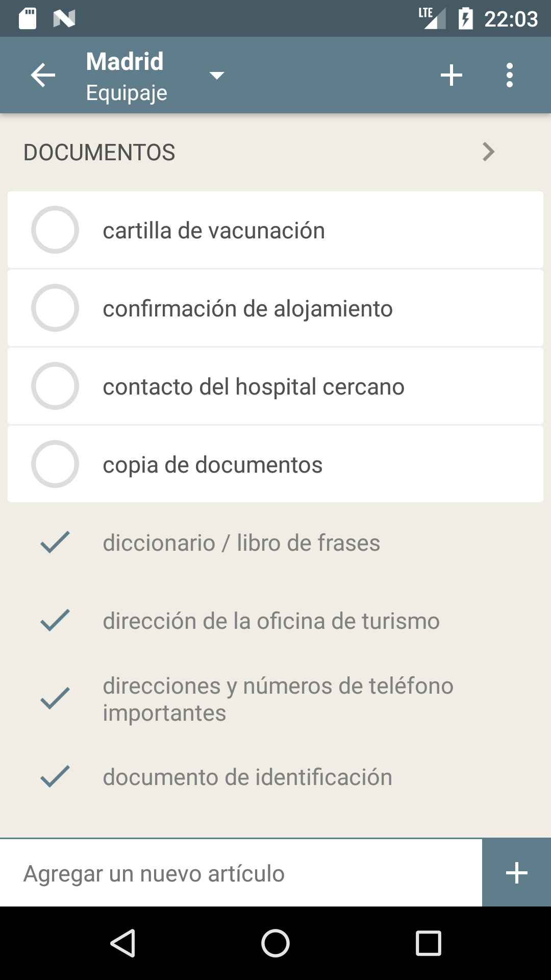
Task: Select the DOCUMENTOS section header
Action: pos(99,152)
